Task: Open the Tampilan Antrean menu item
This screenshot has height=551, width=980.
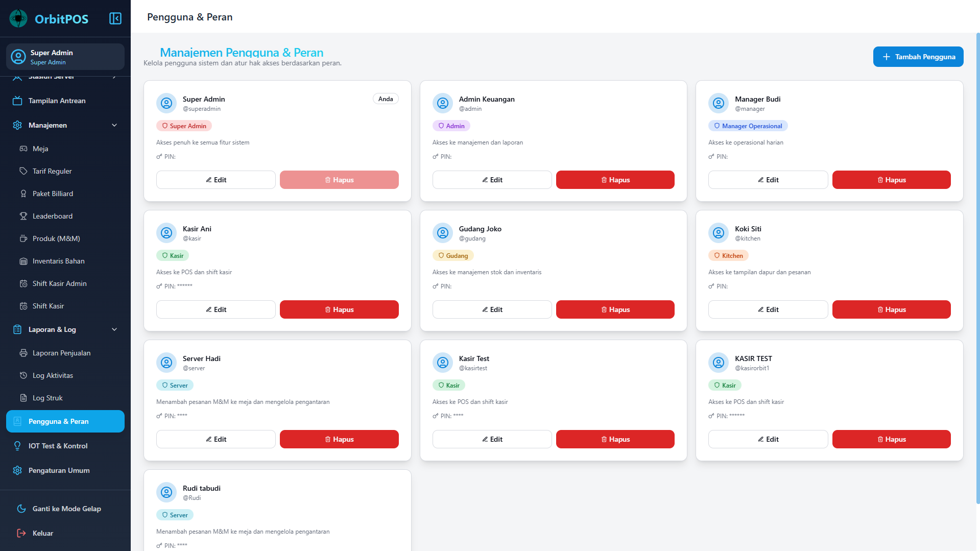Action: point(57,101)
